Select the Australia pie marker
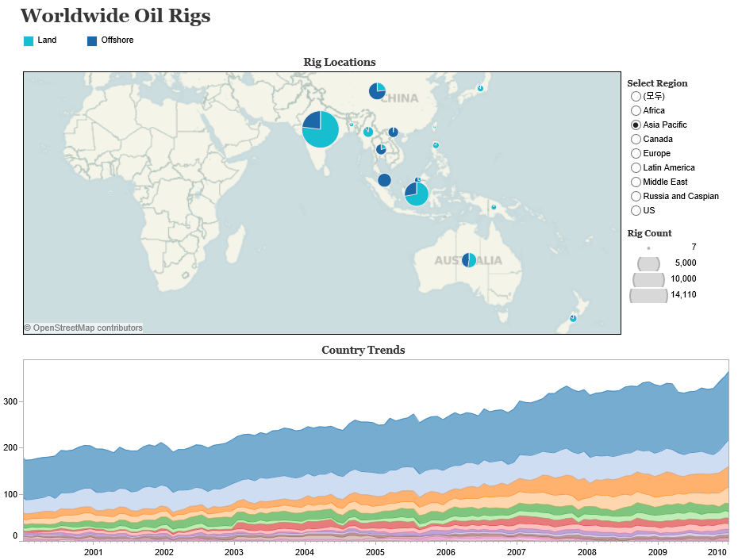Image resolution: width=738 pixels, height=560 pixels. click(469, 259)
